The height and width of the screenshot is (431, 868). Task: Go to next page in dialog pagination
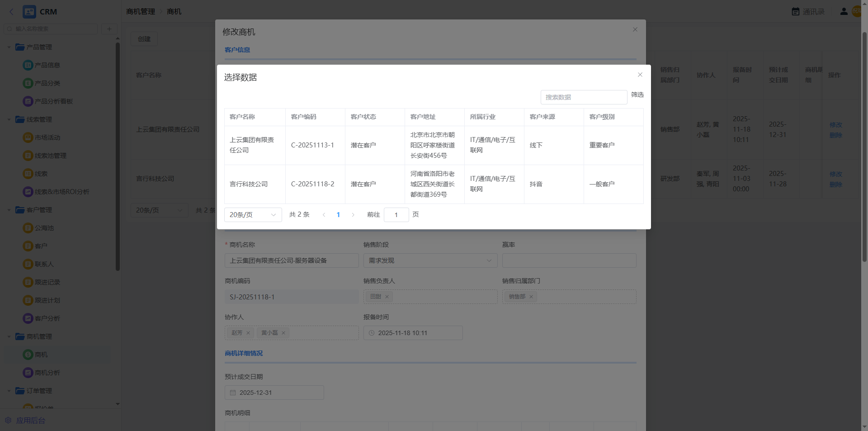(353, 215)
